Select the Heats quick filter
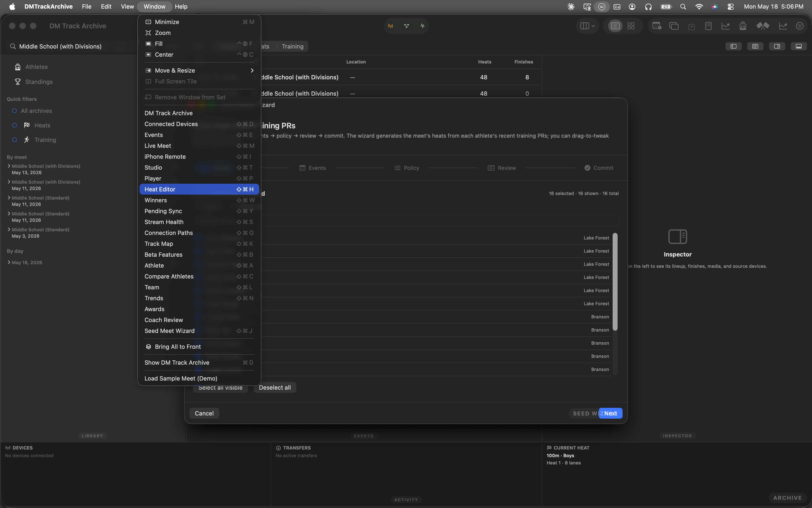Viewport: 812px width, 508px height. click(x=31, y=125)
